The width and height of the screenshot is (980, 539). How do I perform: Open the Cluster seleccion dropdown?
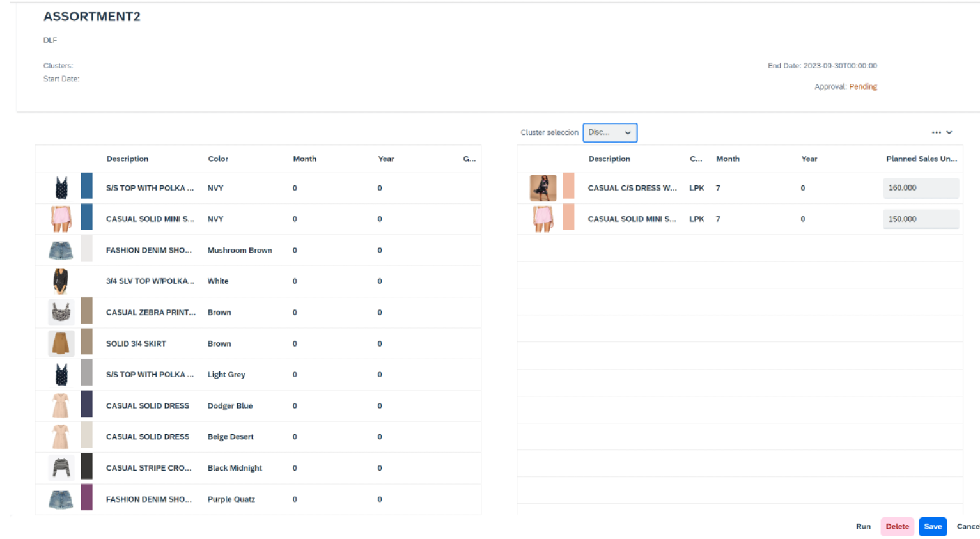609,132
